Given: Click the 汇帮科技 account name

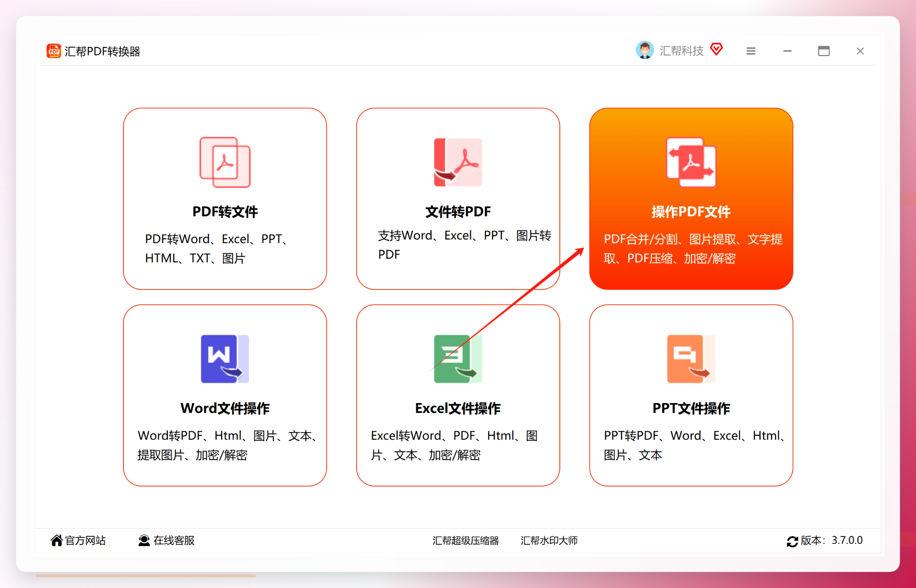Looking at the screenshot, I should click(681, 51).
